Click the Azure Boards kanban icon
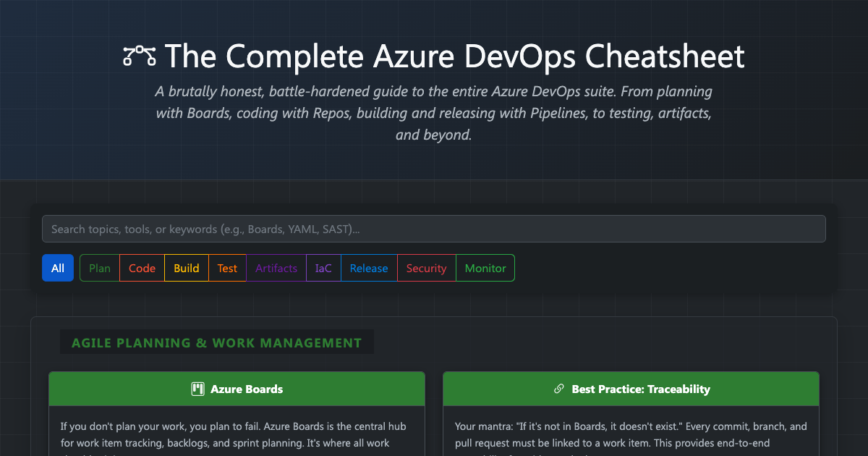Screen dimensions: 868x456 tap(197, 389)
